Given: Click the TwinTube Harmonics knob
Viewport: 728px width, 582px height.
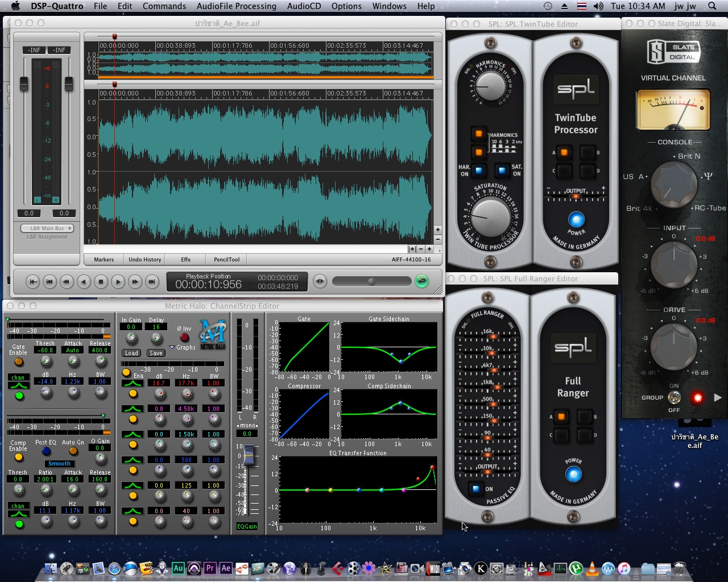Looking at the screenshot, I should coord(490,86).
